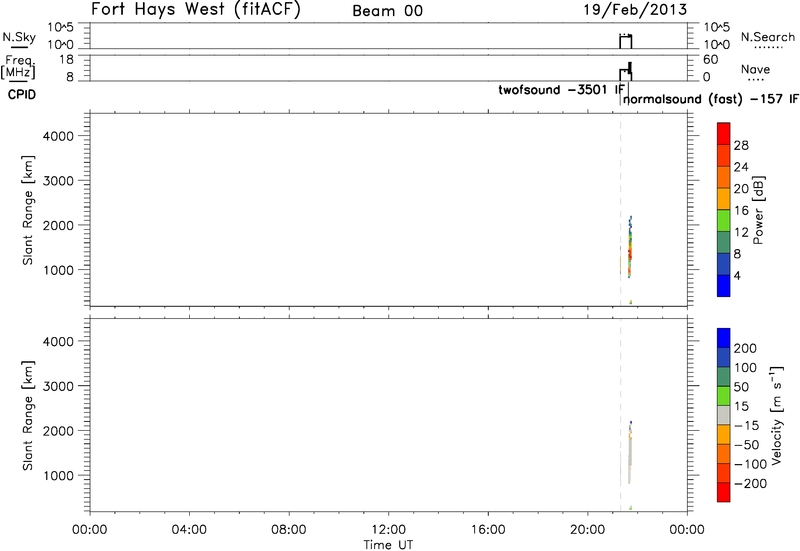Select "-50" on the Velocity colorbar scale

point(746,445)
